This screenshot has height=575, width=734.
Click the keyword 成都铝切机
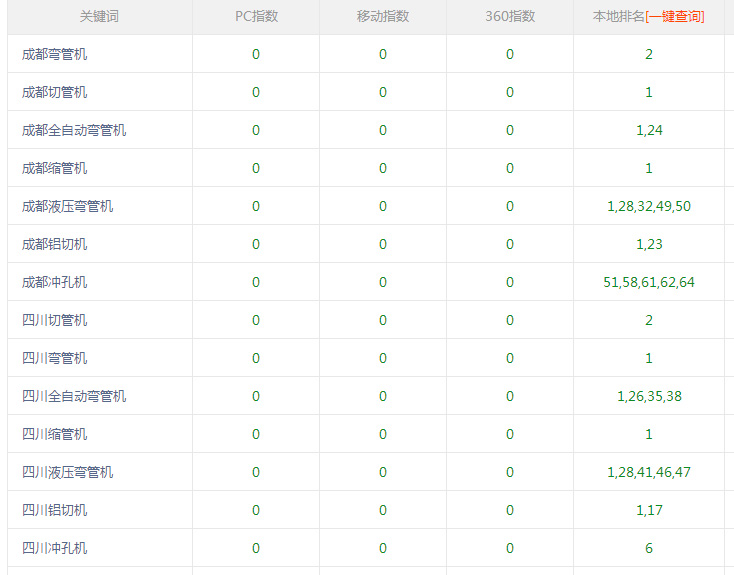pos(55,244)
